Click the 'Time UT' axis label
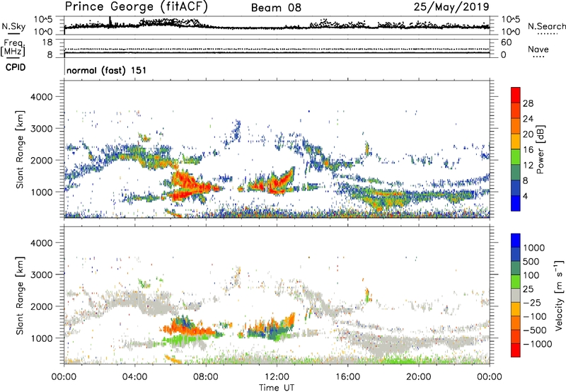 [x=277, y=388]
